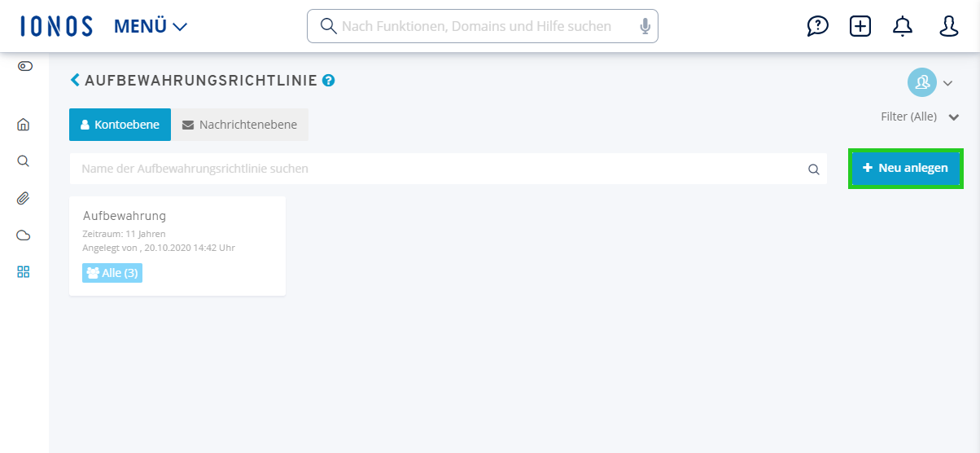Switch to the Kontoebene tab
980x453 pixels.
tap(120, 125)
